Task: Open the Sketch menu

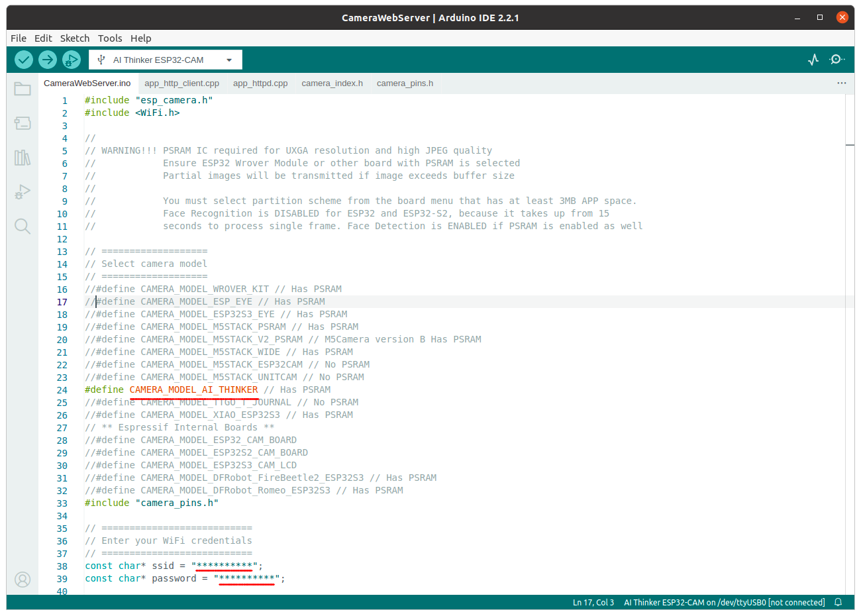Action: coord(75,38)
